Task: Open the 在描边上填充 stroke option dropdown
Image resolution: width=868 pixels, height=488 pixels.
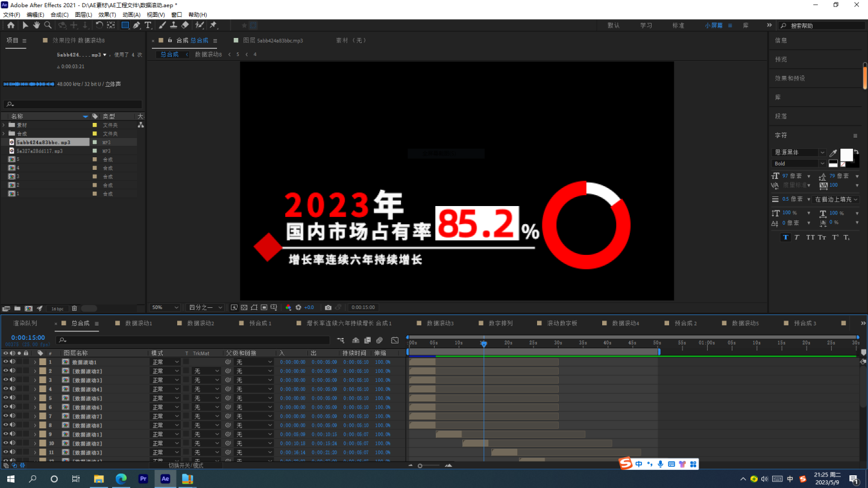Action: point(835,199)
